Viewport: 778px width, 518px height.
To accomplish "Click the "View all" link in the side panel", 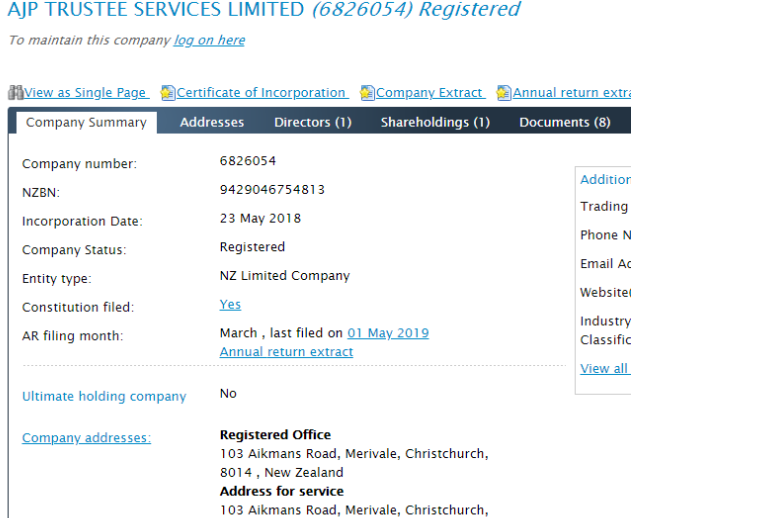I will coord(605,368).
